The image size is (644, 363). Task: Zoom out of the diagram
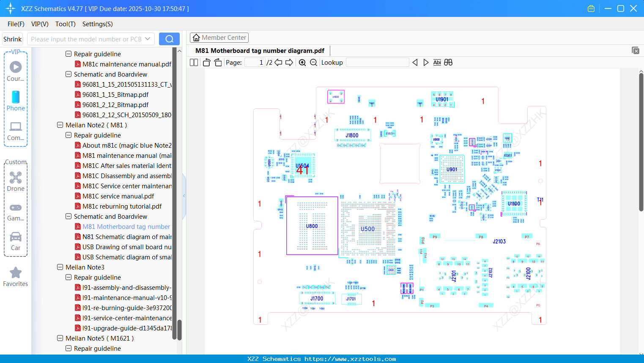313,62
